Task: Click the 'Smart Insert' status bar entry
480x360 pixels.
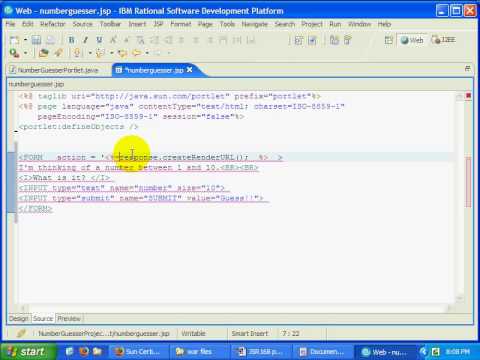Action: (x=250, y=333)
